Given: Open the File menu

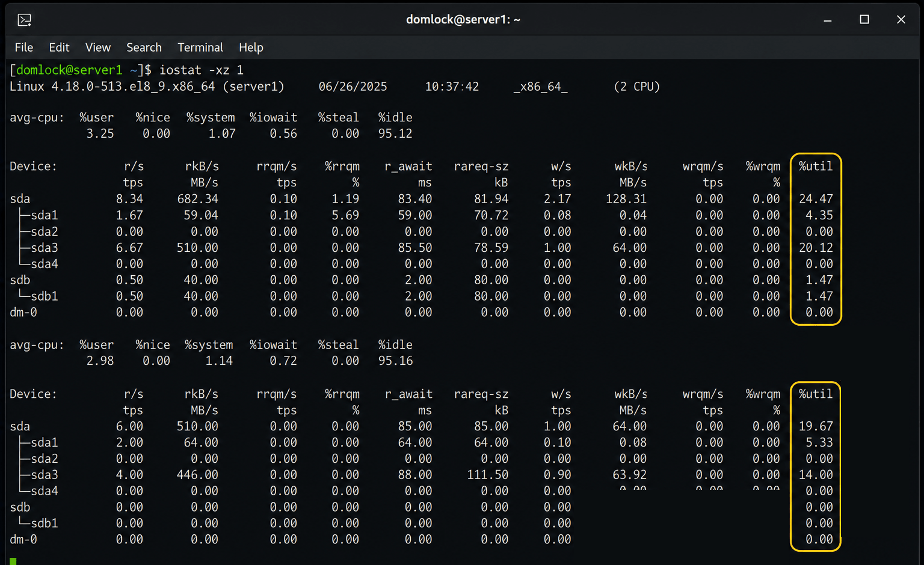Looking at the screenshot, I should (24, 47).
